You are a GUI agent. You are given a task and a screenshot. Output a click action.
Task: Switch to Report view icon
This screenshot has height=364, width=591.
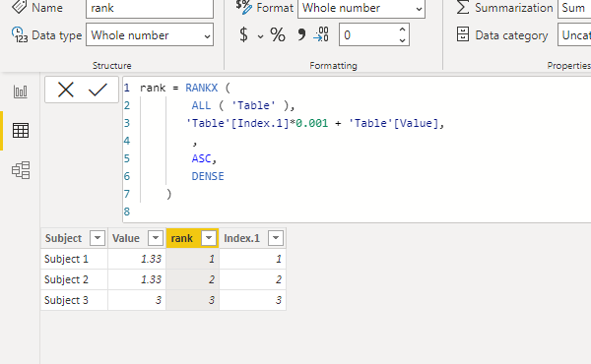[21, 91]
